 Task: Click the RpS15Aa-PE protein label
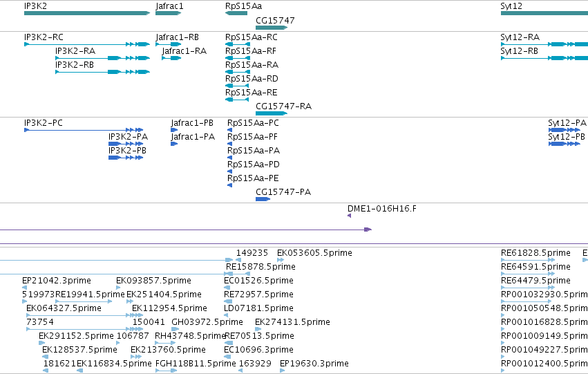coord(253,178)
